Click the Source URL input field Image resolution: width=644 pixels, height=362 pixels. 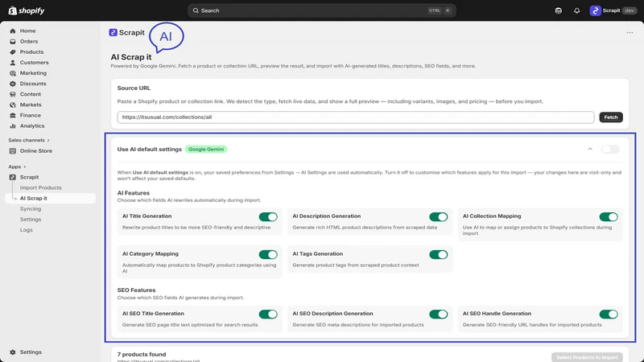click(356, 117)
